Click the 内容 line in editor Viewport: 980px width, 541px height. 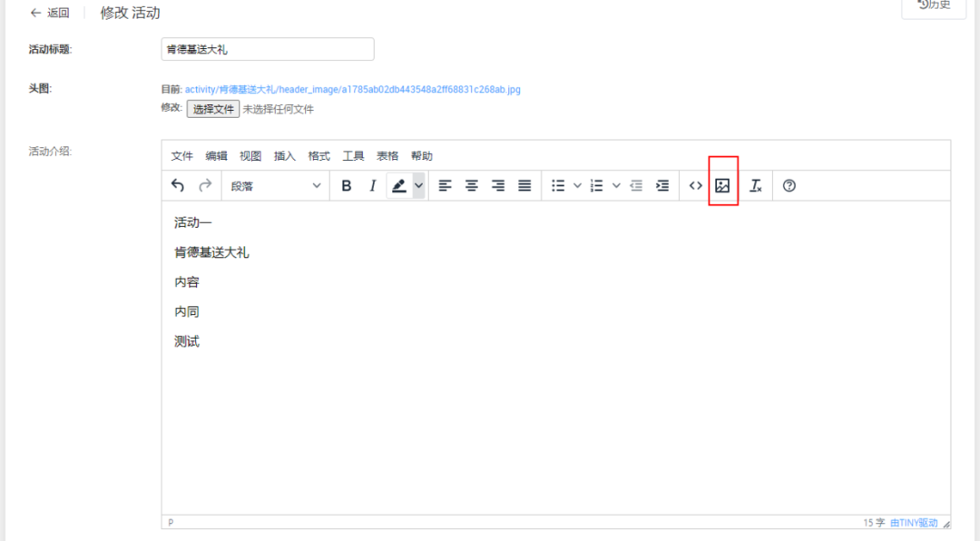tap(187, 282)
